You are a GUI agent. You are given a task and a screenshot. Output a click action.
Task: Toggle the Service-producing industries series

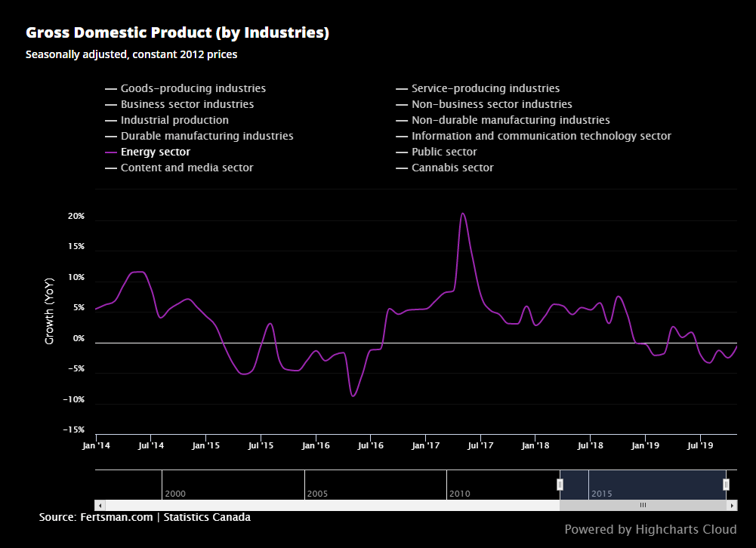click(485, 88)
